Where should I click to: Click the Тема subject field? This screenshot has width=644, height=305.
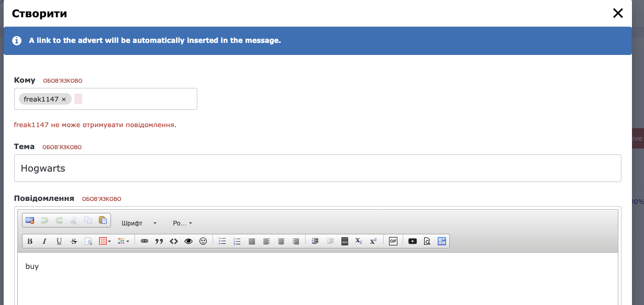tap(317, 168)
